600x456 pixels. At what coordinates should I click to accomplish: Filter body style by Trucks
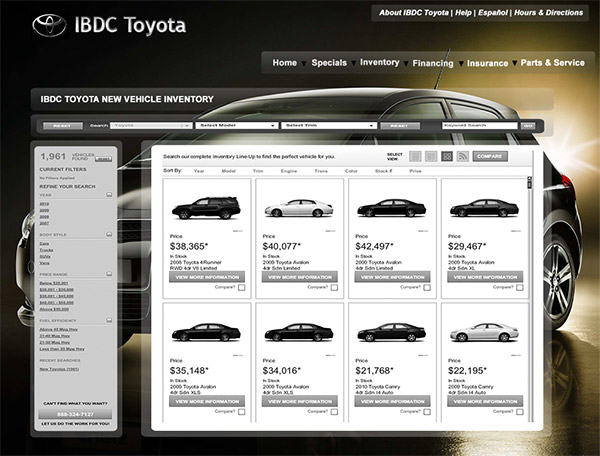pos(46,250)
